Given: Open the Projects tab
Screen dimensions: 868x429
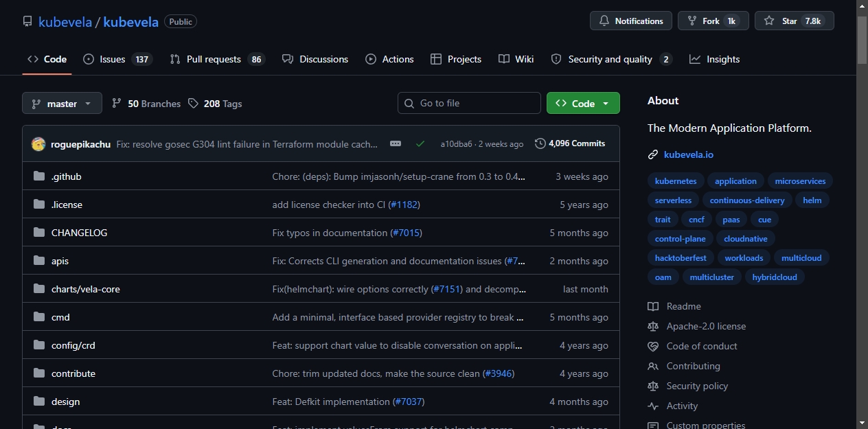Looking at the screenshot, I should tap(456, 59).
